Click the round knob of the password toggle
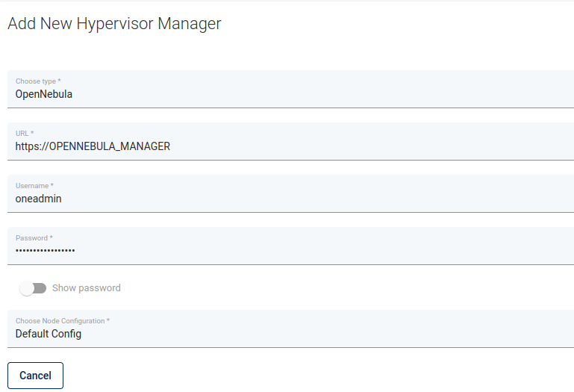 28,288
